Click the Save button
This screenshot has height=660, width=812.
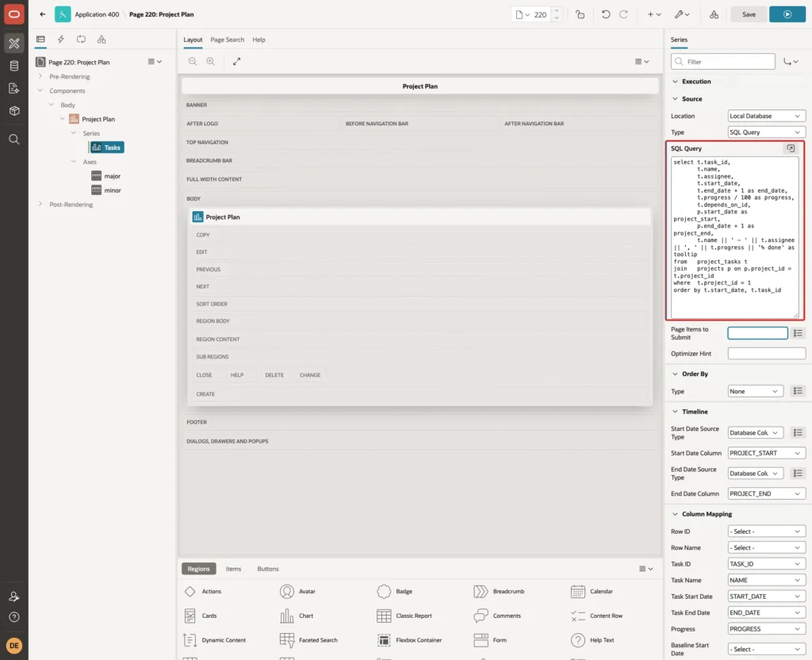749,14
